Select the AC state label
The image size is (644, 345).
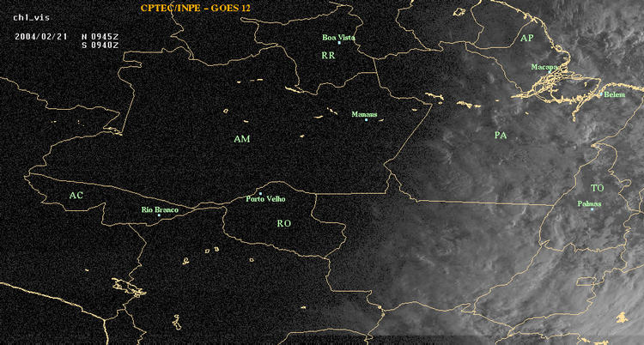76,196
